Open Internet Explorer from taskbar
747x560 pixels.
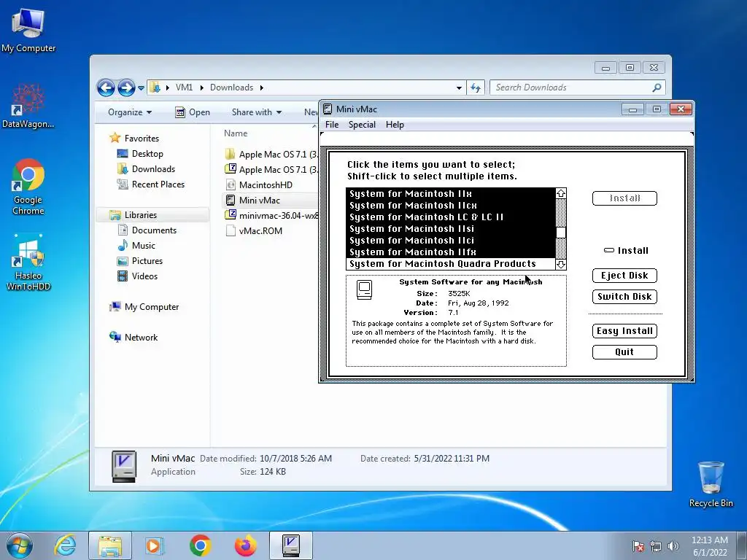coord(65,545)
